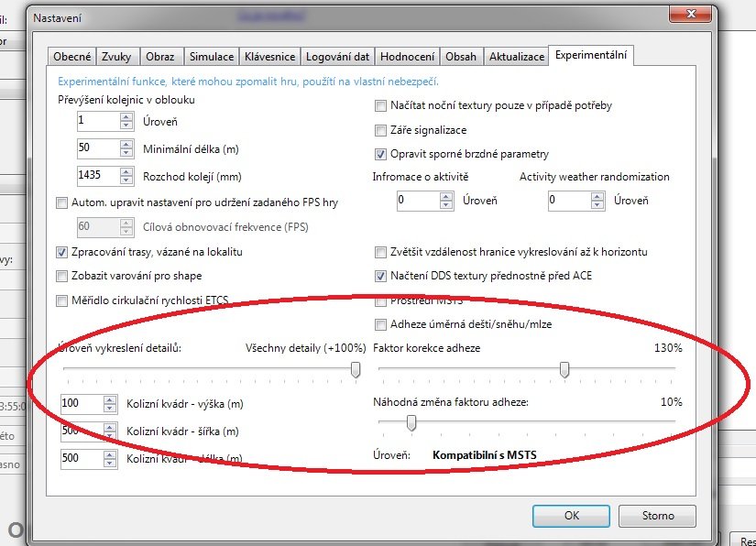This screenshot has height=546, width=756.
Task: Enable Zobazit varování pro shape
Action: point(62,276)
